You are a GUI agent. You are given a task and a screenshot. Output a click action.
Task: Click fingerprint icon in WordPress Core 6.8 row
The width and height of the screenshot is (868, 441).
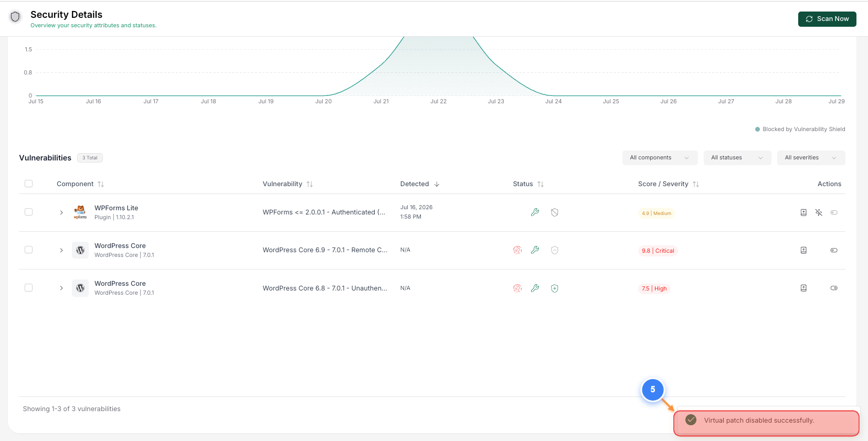click(x=517, y=288)
